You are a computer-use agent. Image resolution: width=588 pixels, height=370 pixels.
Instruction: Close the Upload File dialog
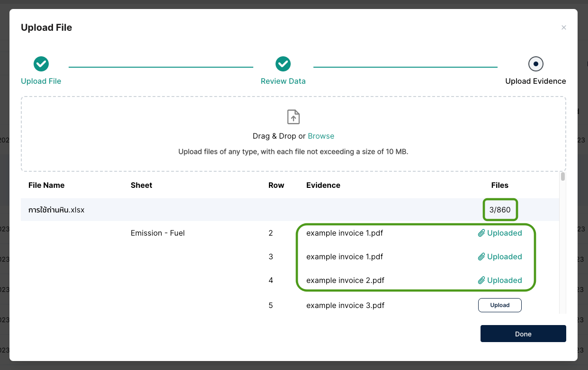563,28
